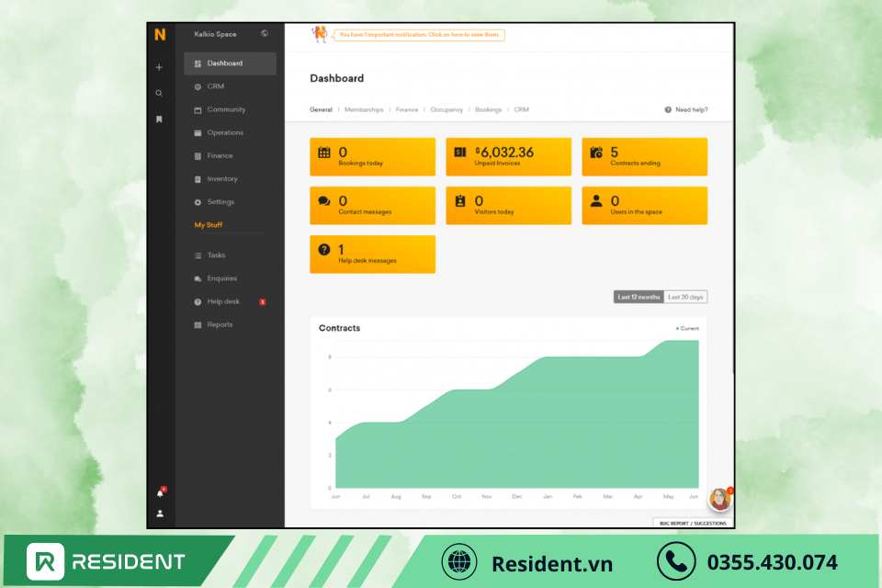Open notifications bell icon
Image resolution: width=882 pixels, height=588 pixels.
point(160,493)
